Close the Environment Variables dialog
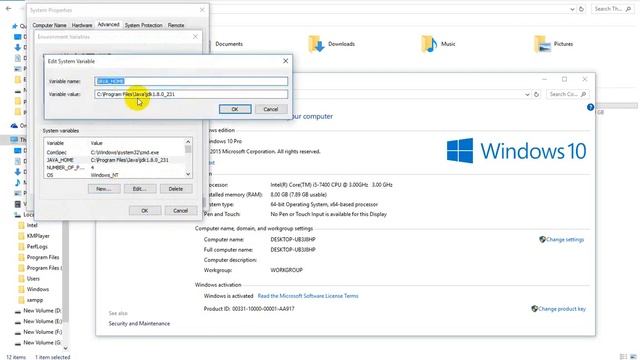This screenshot has width=640, height=360. point(195,37)
